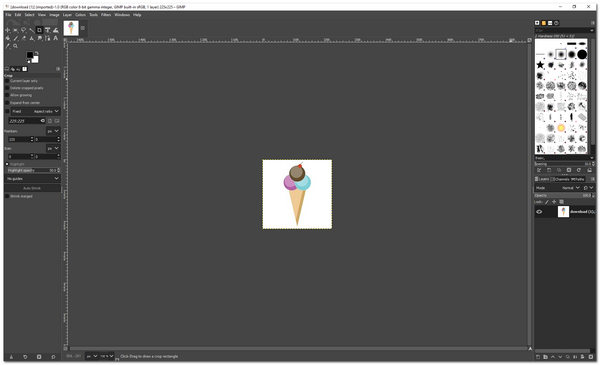The image size is (600, 365).
Task: Open the No guides dropdown
Action: click(33, 179)
